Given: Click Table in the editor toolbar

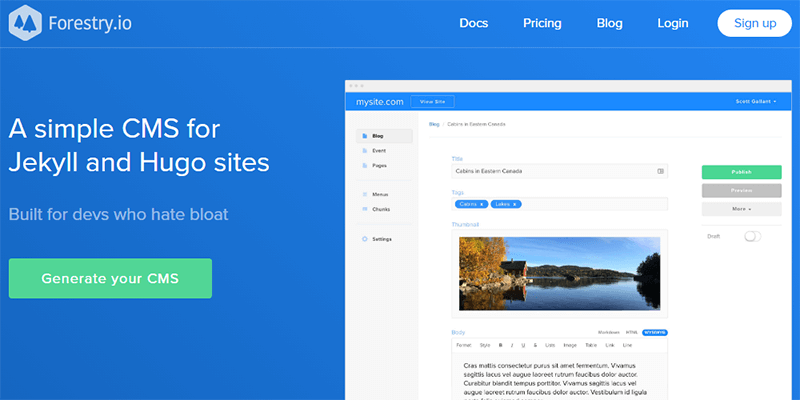Looking at the screenshot, I should [x=591, y=345].
